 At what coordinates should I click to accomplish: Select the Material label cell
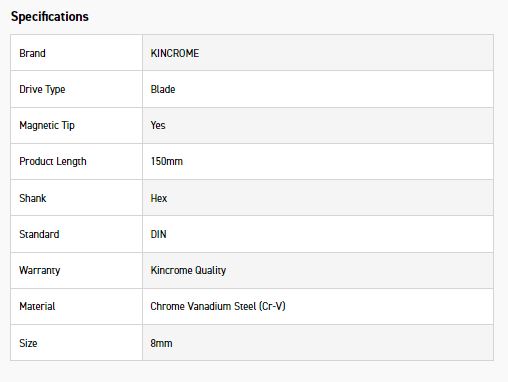pos(77,306)
